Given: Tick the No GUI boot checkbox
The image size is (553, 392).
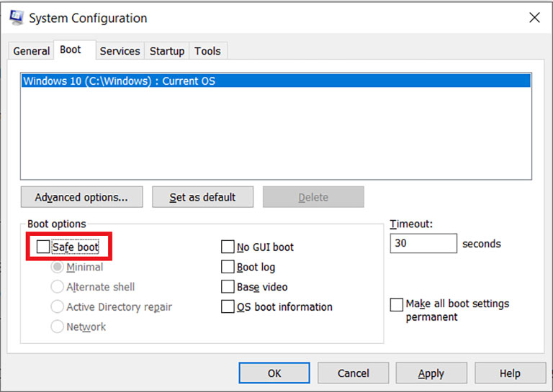Looking at the screenshot, I should (228, 247).
